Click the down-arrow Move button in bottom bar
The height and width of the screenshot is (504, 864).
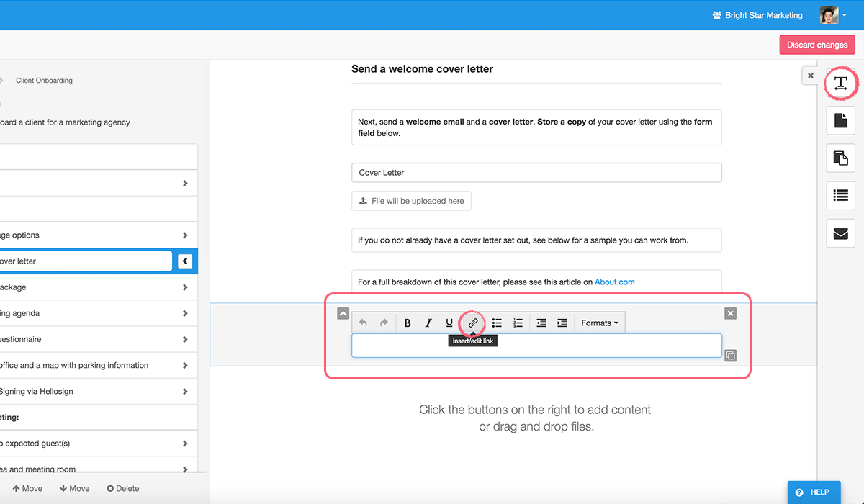[x=75, y=488]
